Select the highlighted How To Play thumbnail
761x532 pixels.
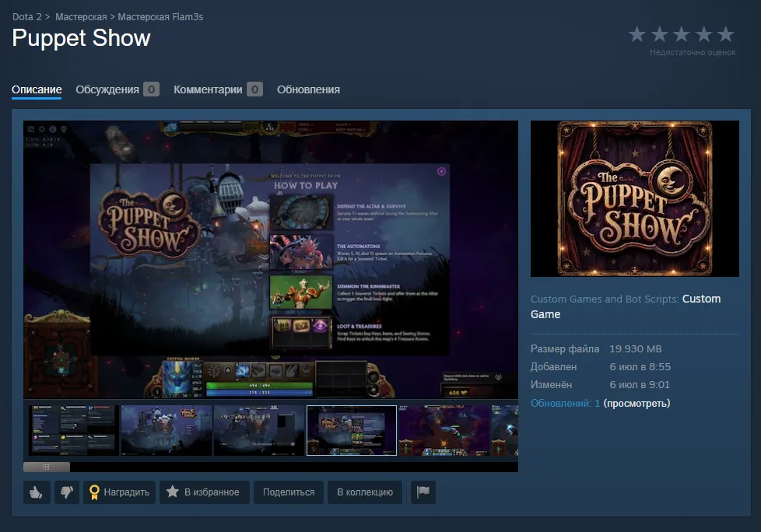352,430
